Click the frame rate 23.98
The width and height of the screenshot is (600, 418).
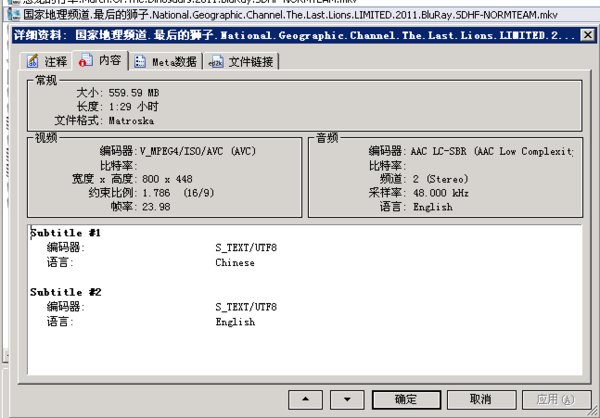click(x=156, y=207)
